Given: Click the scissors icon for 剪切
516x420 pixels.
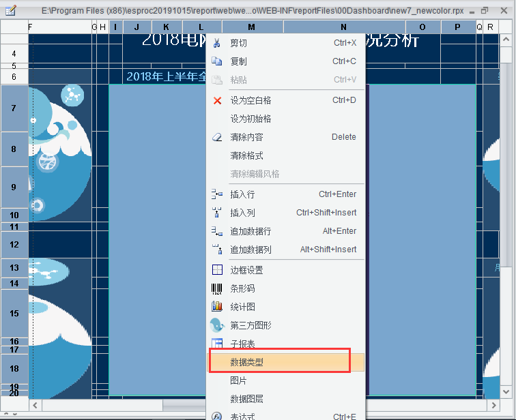Looking at the screenshot, I should 217,43.
